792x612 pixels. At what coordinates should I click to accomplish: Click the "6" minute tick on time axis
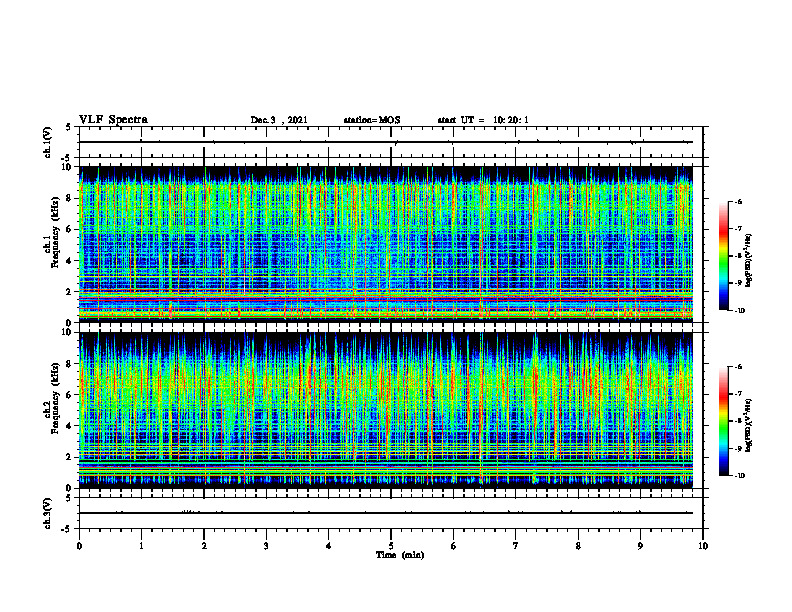point(454,546)
